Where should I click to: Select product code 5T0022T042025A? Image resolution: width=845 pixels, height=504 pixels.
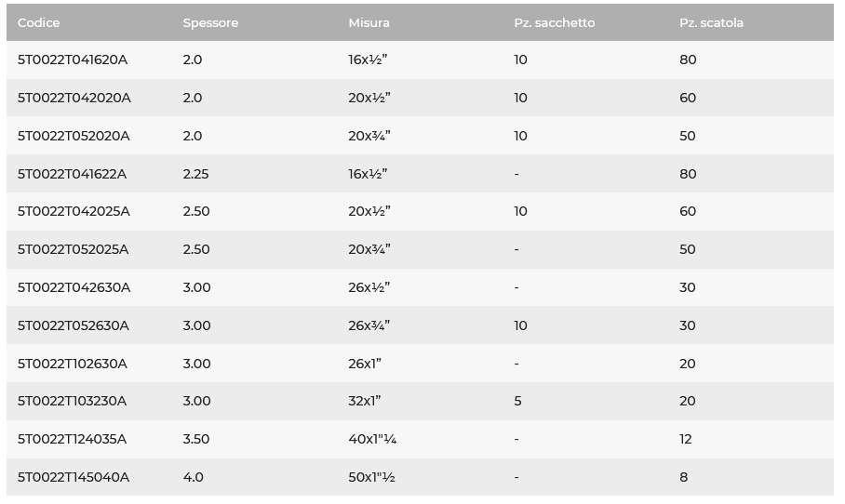74,211
